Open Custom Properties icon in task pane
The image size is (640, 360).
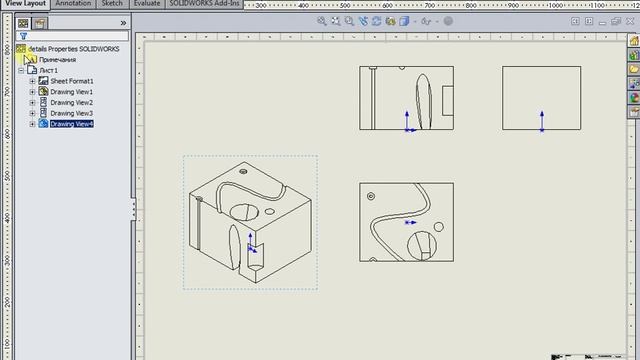point(634,111)
